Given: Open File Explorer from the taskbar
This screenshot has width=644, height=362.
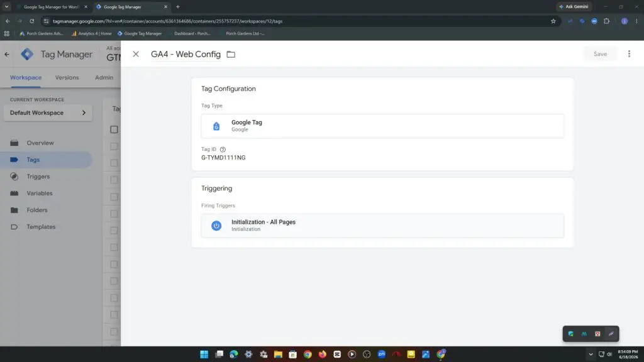Looking at the screenshot, I should coord(278,354).
